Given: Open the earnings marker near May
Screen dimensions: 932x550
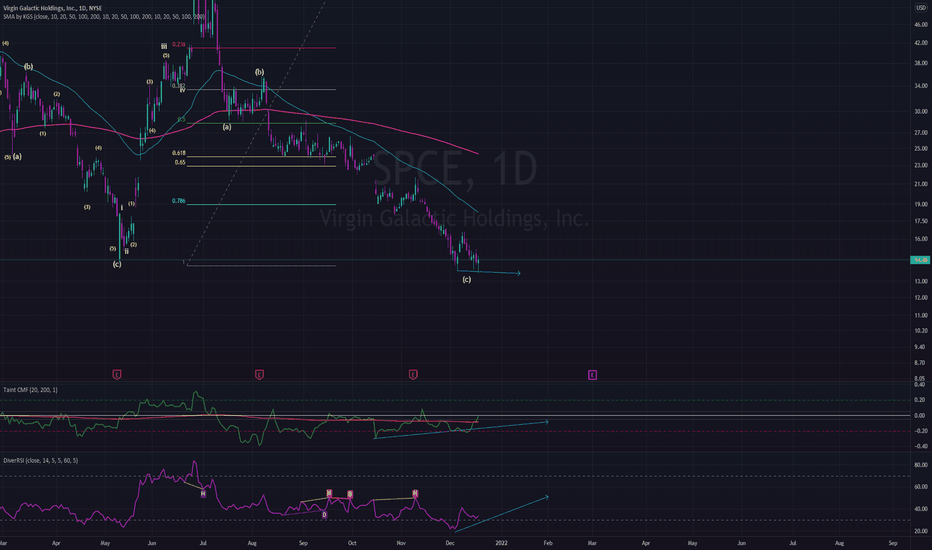Looking at the screenshot, I should (117, 375).
